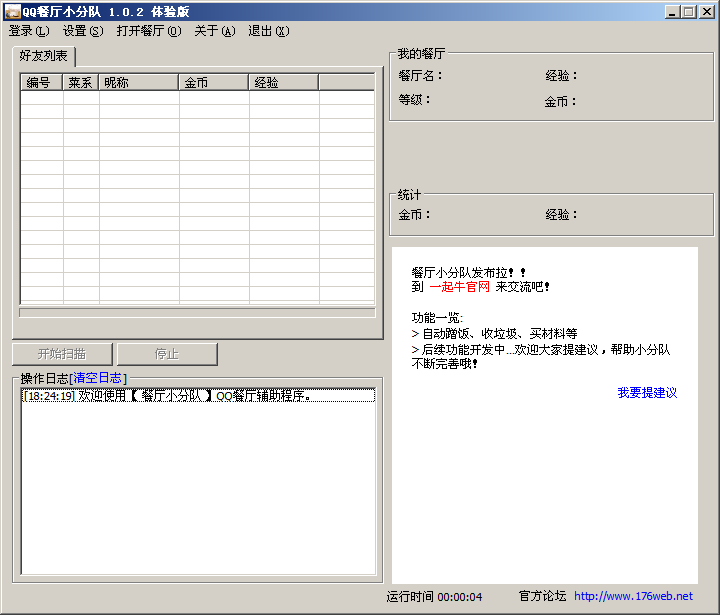
Task: Open the 登录 menu
Action: (x=28, y=31)
